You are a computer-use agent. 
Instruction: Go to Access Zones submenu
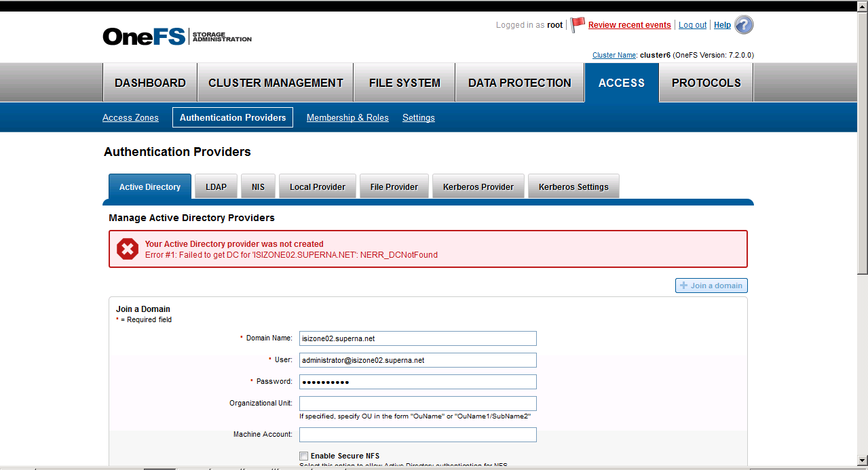(130, 117)
